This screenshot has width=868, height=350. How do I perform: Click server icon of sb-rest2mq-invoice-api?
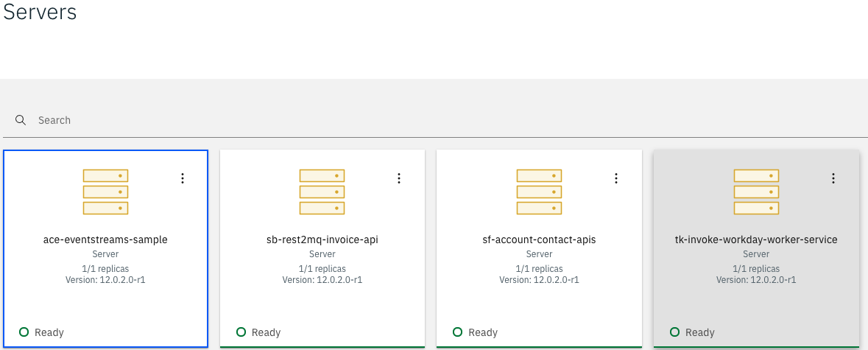coord(322,192)
